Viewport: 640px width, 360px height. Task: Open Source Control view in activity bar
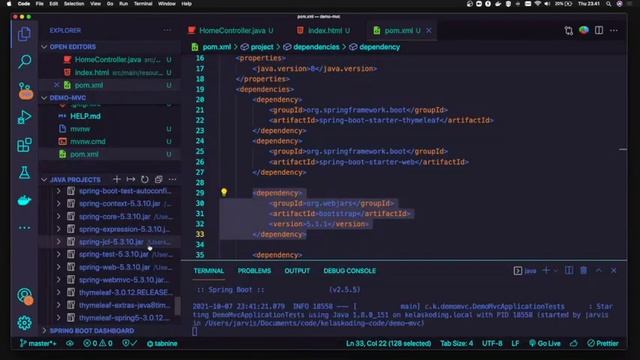pyautogui.click(x=25, y=90)
